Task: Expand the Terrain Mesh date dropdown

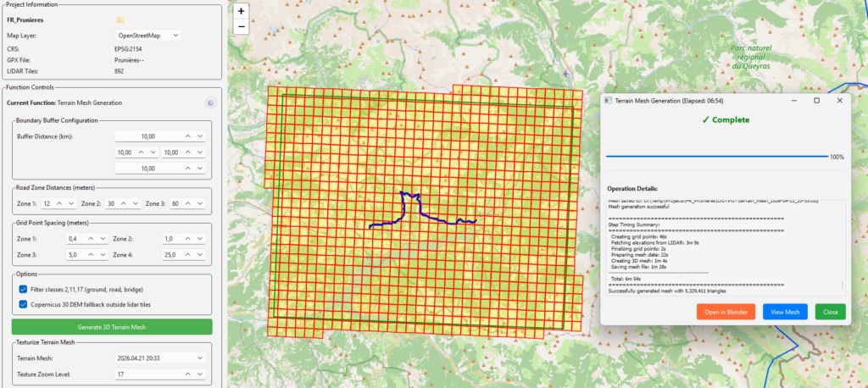Action: (x=199, y=358)
